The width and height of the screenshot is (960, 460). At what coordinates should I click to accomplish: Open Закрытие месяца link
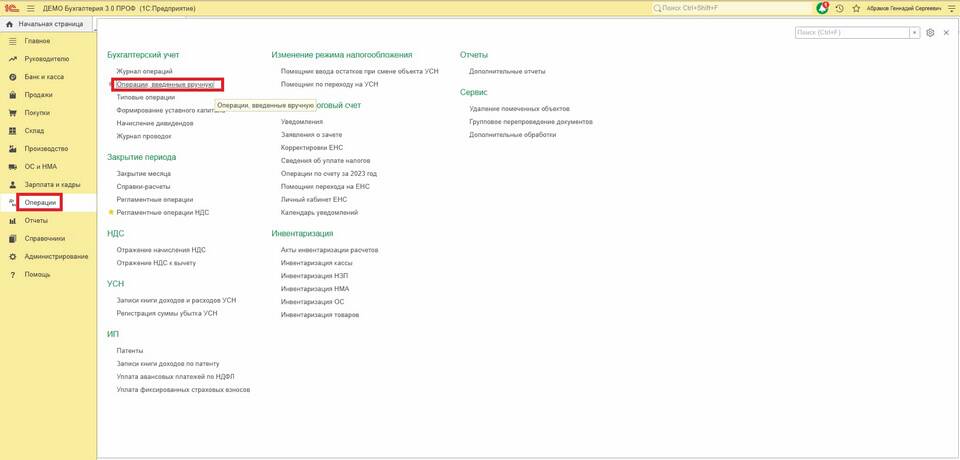pyautogui.click(x=143, y=173)
